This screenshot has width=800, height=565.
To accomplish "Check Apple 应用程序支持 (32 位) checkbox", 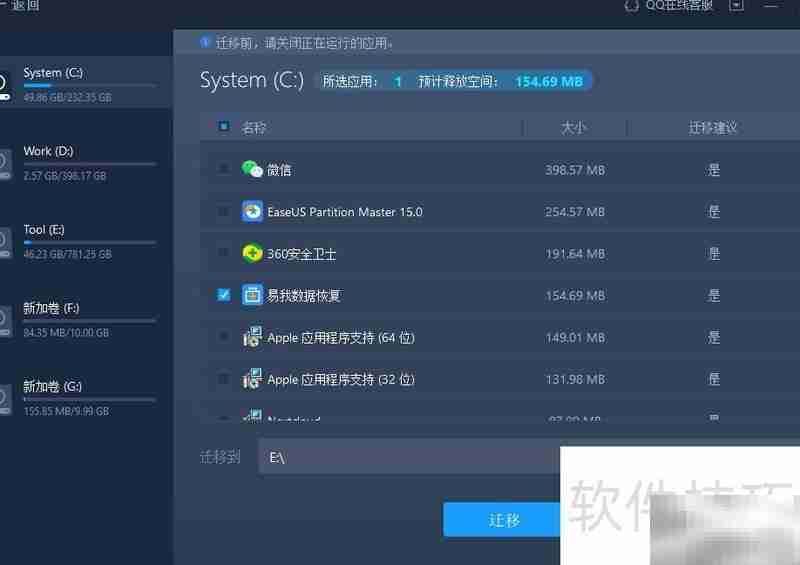I will tap(223, 378).
